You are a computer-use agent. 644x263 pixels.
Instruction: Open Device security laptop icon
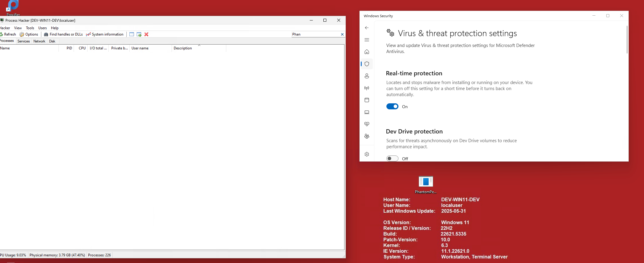367,112
